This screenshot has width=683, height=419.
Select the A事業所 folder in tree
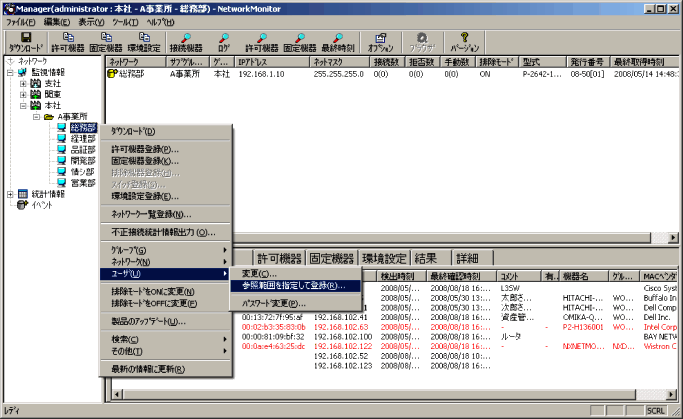(72, 116)
